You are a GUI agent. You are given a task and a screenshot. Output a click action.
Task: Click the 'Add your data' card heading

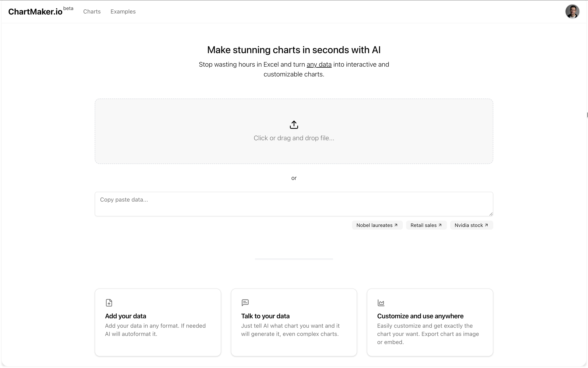(126, 316)
